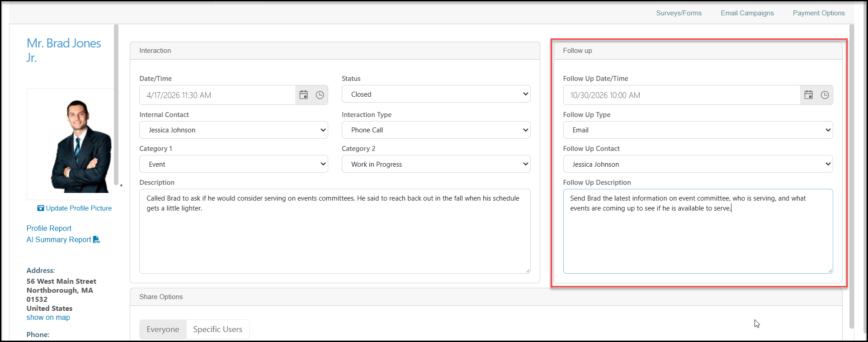The width and height of the screenshot is (868, 342).
Task: Open the Follow Up Type dropdown showing Email
Action: pyautogui.click(x=698, y=130)
